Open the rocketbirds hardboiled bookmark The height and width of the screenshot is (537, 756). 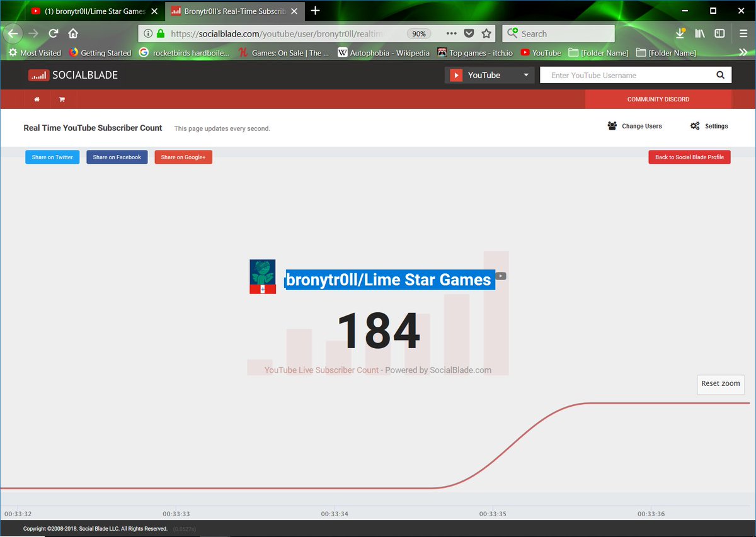pos(185,53)
